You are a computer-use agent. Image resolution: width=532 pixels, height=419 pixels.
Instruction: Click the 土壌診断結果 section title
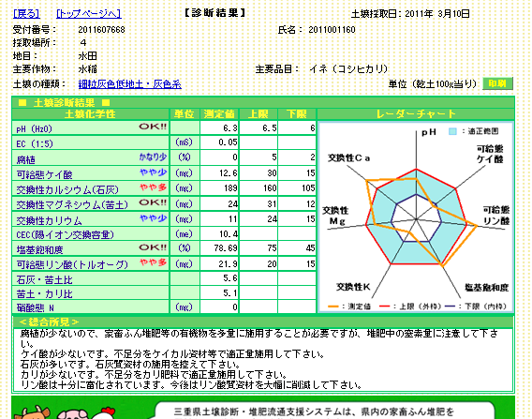[64, 103]
